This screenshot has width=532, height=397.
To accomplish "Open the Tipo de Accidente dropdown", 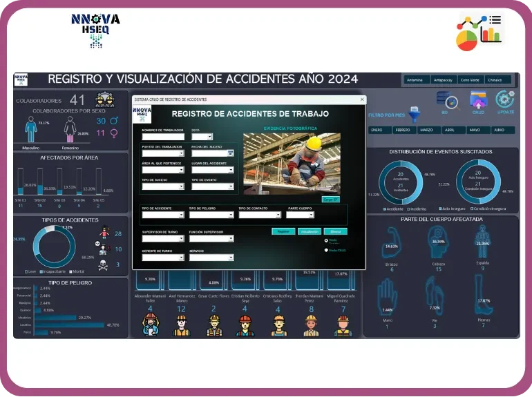I will tap(182, 215).
